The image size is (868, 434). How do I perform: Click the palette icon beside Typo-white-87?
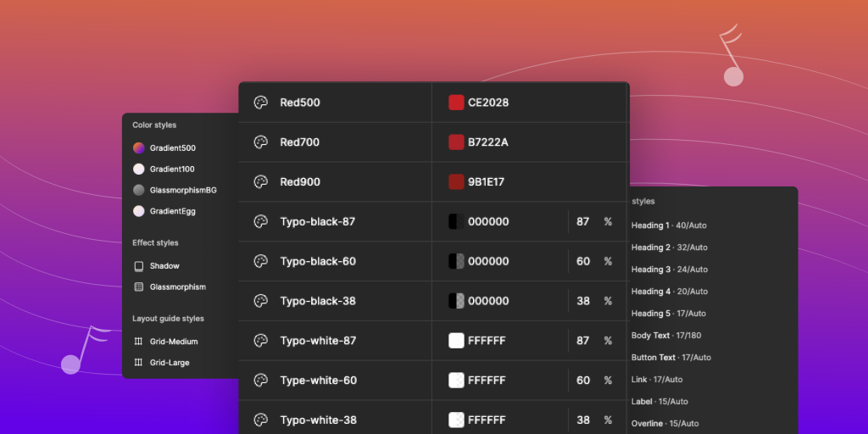261,341
